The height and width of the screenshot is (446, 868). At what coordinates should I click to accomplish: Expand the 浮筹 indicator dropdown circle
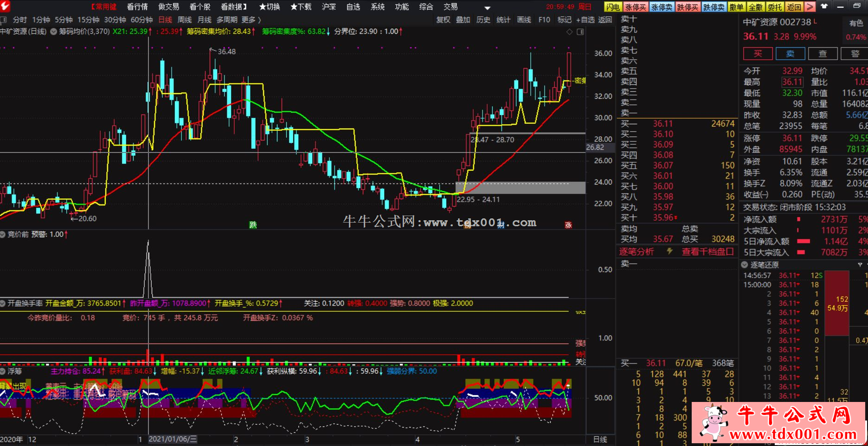[x=3, y=371]
